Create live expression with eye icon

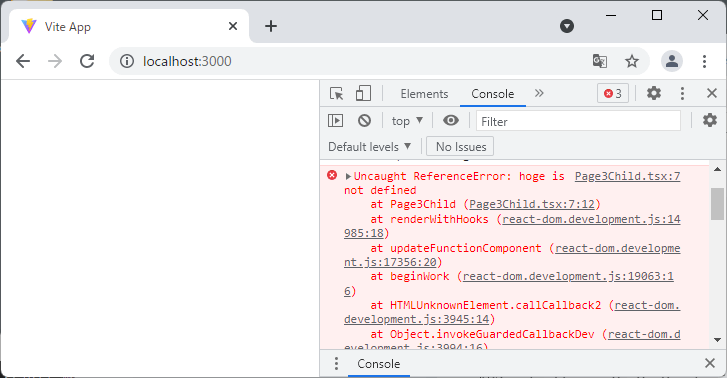pyautogui.click(x=451, y=121)
